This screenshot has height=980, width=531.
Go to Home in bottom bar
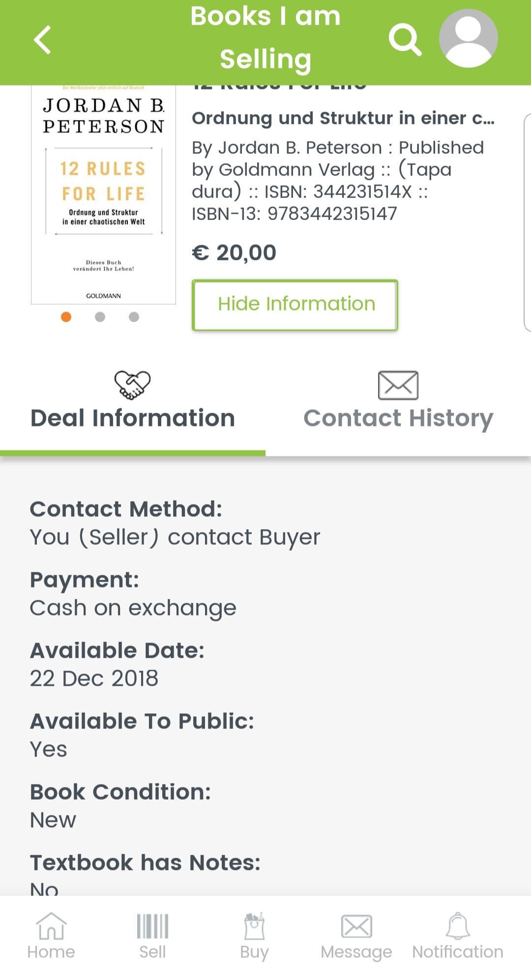51,936
